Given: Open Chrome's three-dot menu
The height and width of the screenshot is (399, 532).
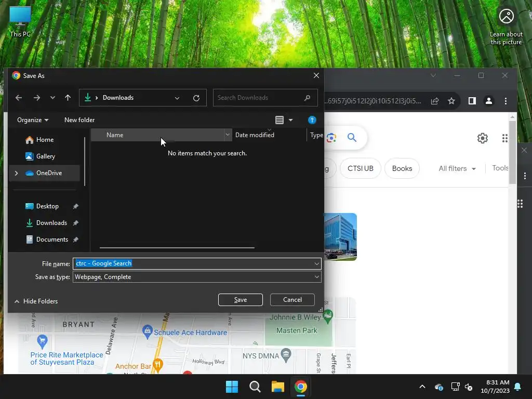Looking at the screenshot, I should (x=506, y=101).
